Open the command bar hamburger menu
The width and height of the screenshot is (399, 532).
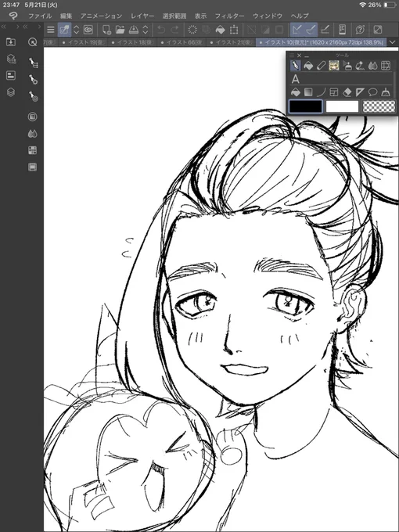coord(51,30)
